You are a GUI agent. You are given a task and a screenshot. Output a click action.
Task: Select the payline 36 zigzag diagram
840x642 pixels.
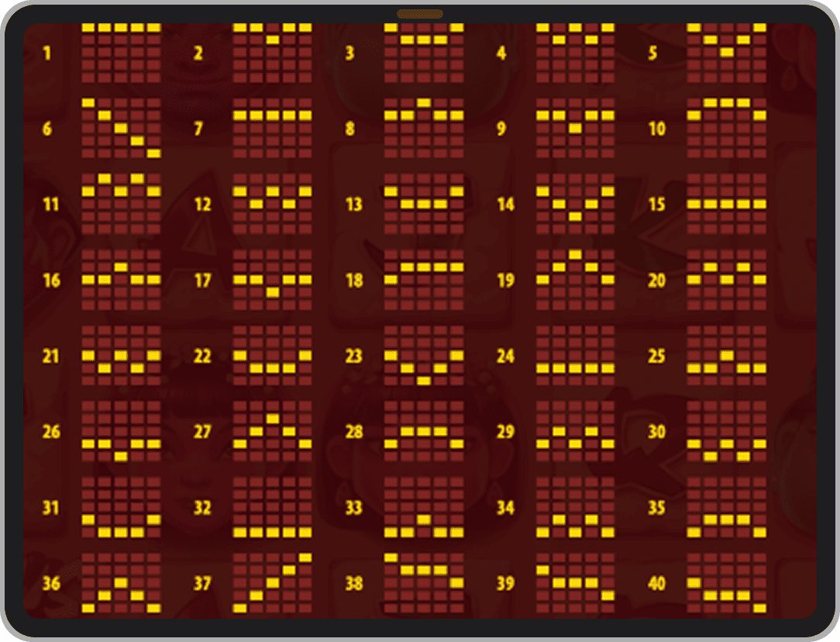[121, 582]
